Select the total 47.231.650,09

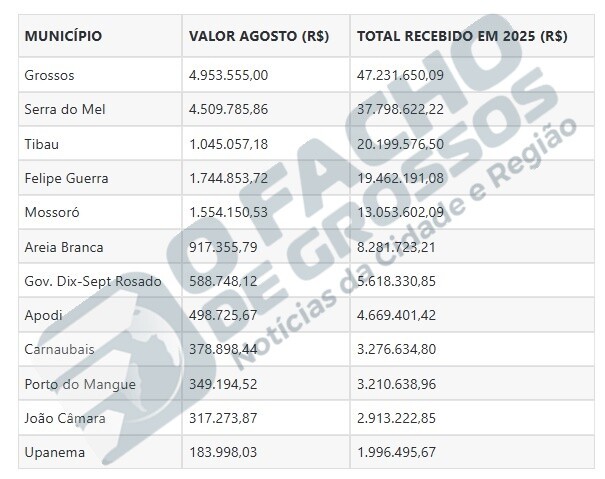[401, 75]
